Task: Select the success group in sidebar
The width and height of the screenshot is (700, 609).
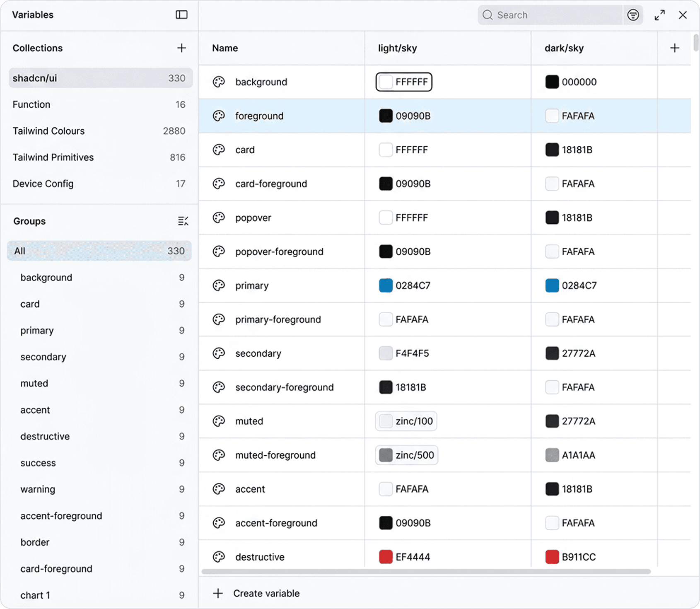Action: [99, 463]
